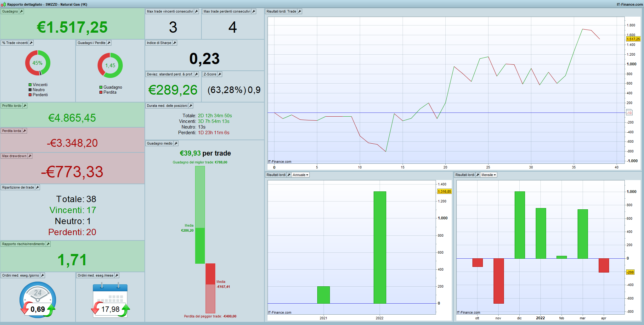Open settings wrench next to Guadagno
644x325 pixels.
click(x=21, y=11)
